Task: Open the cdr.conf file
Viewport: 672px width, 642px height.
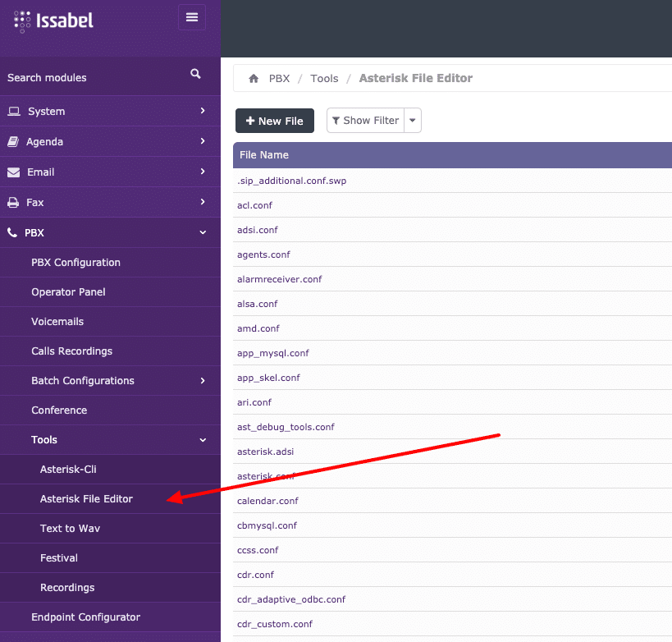Action: [x=256, y=575]
